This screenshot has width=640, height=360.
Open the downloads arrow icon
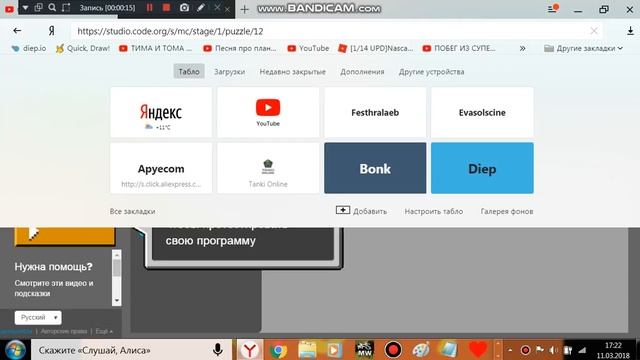point(630,31)
